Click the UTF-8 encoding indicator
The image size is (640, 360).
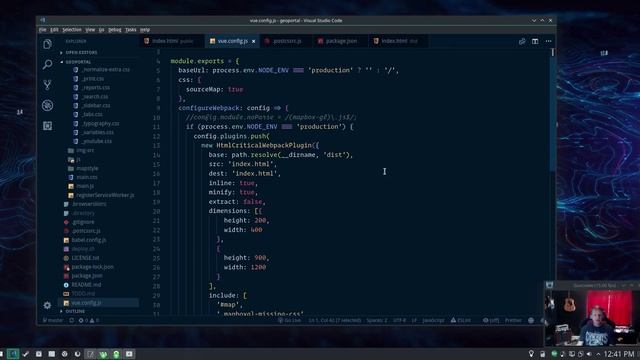(400, 320)
